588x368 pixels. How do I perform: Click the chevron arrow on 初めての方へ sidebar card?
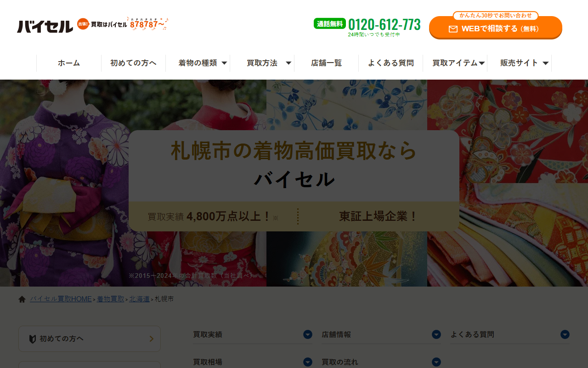pyautogui.click(x=151, y=339)
